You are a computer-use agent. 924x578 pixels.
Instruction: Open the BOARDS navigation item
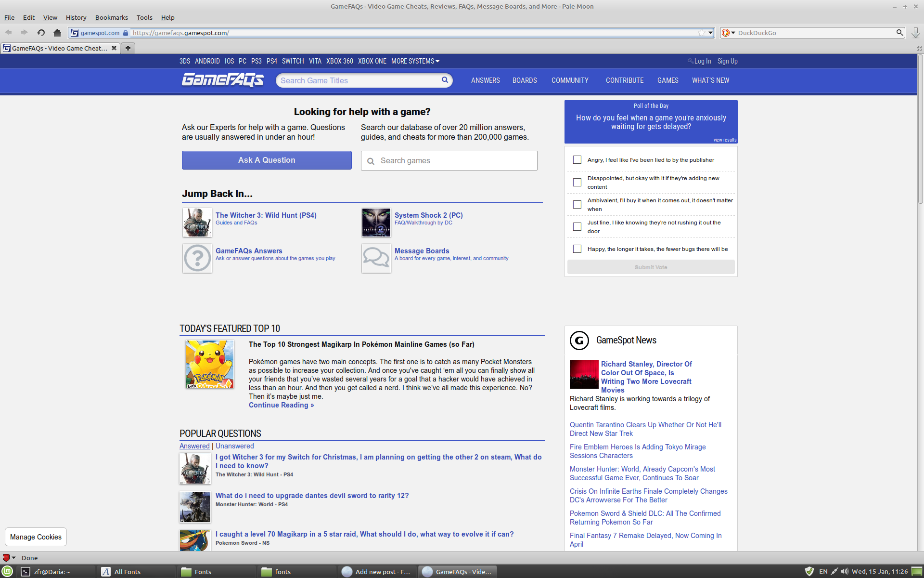pyautogui.click(x=525, y=80)
